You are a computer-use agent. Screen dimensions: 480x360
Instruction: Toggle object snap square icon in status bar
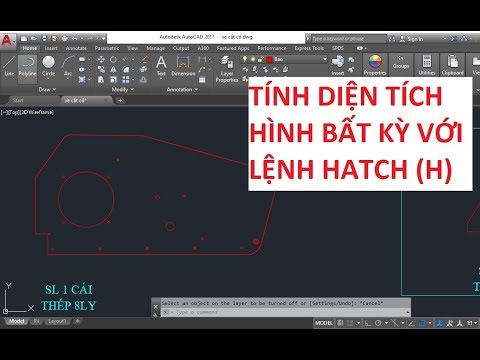coord(422,323)
